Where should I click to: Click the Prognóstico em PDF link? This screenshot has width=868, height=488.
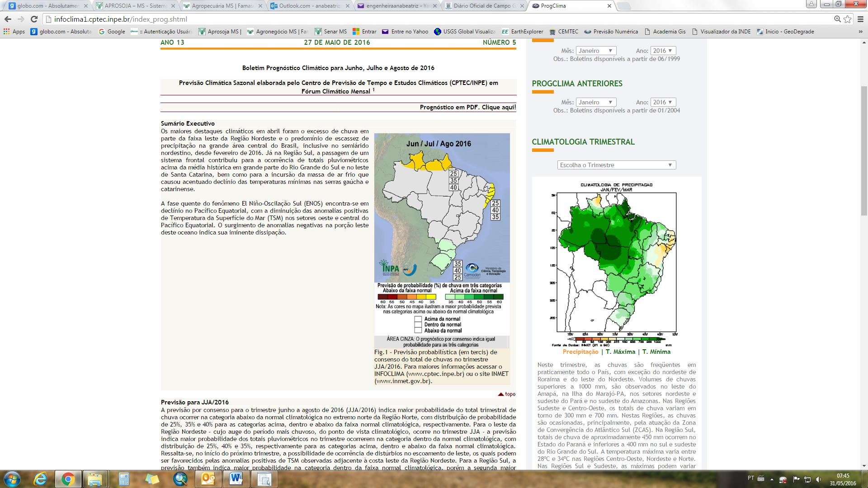point(468,107)
